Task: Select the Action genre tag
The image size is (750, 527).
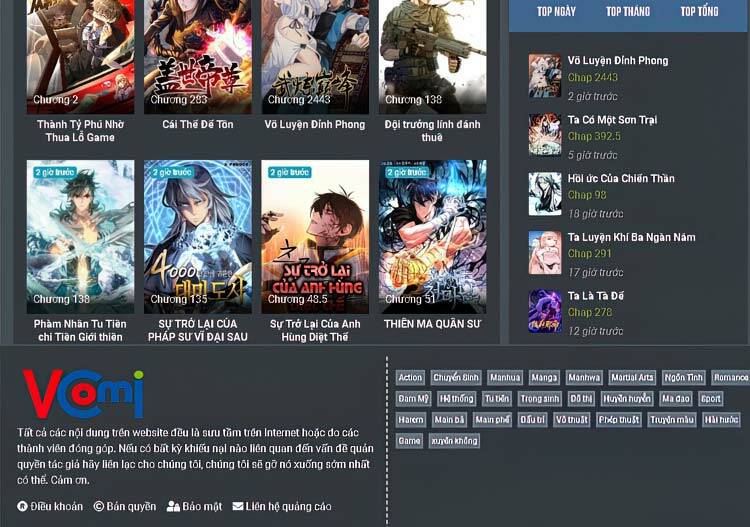Action: [x=410, y=377]
